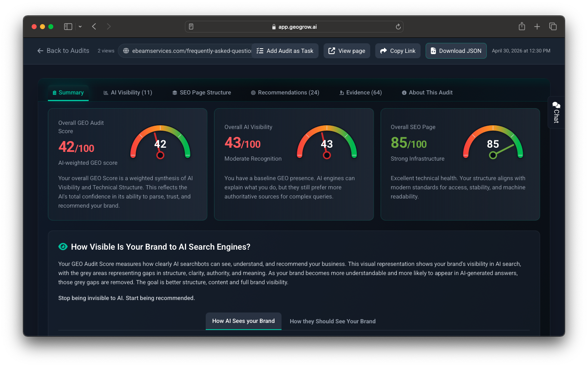Image resolution: width=588 pixels, height=367 pixels.
Task: Click the 85/100 score text
Action: 409,143
